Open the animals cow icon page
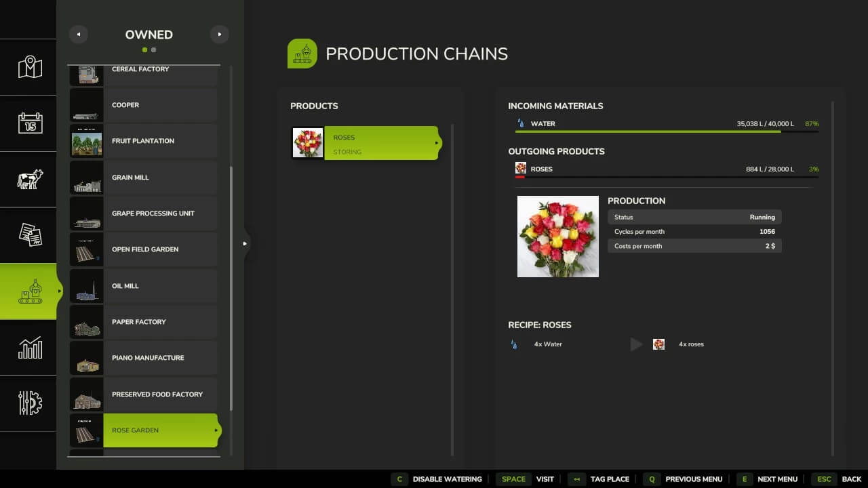 30,179
